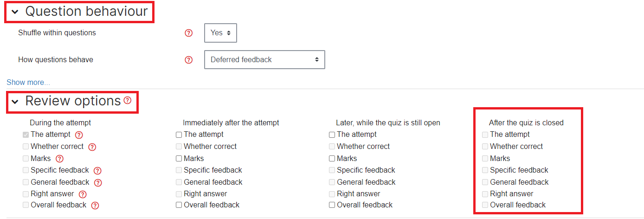644x219 pixels.
Task: Collapse the Question behaviour section
Action: tap(15, 12)
